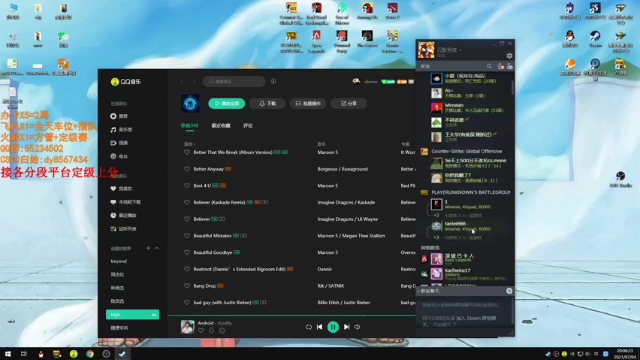Click the Steam icon on taskbar
The width and height of the screenshot is (640, 360).
[x=122, y=354]
